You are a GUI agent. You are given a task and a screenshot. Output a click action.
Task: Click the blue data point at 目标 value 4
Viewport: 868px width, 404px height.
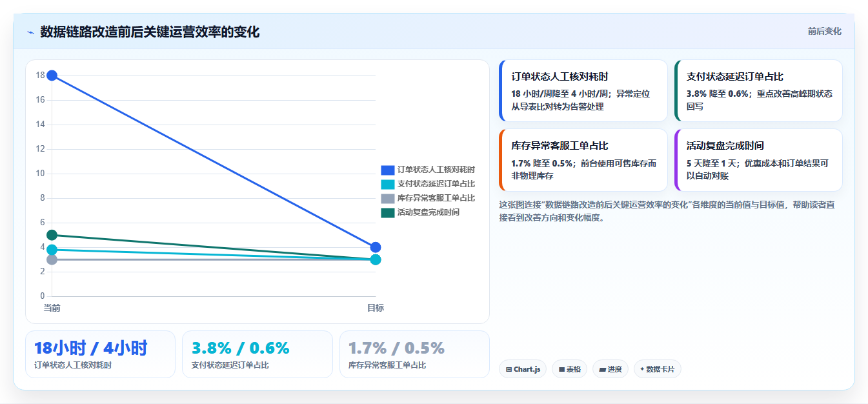[x=376, y=247]
